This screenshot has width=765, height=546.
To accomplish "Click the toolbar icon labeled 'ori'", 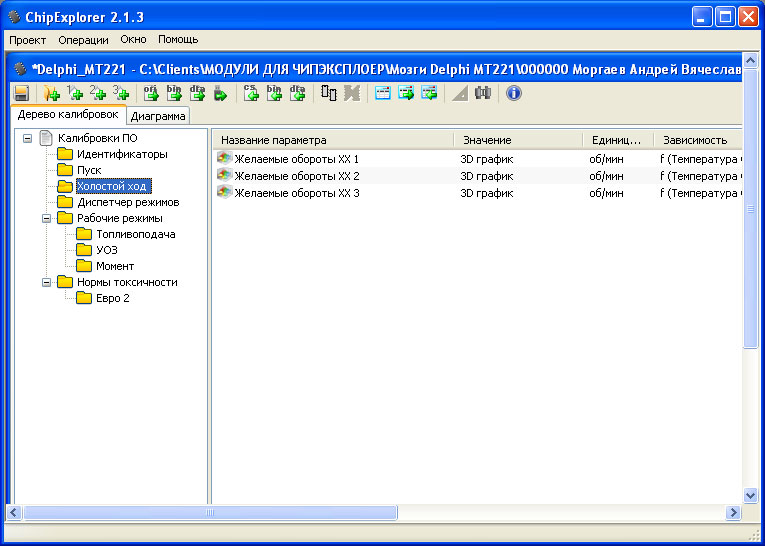I will [151, 93].
